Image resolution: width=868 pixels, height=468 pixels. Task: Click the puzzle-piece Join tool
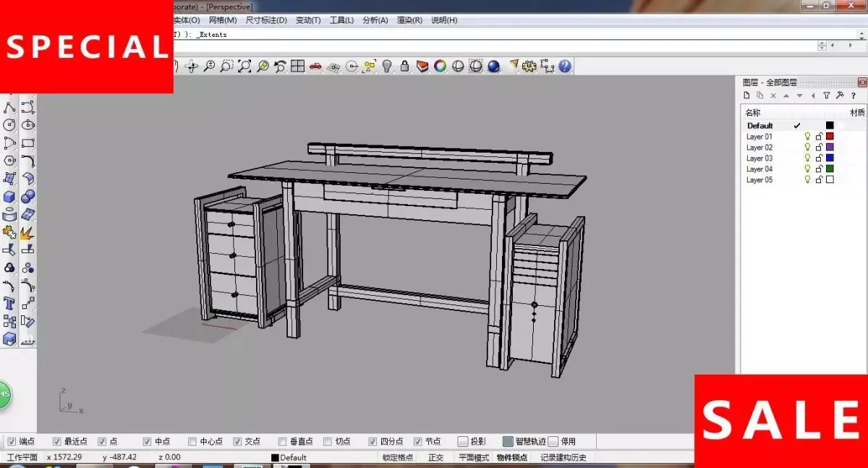tap(9, 232)
